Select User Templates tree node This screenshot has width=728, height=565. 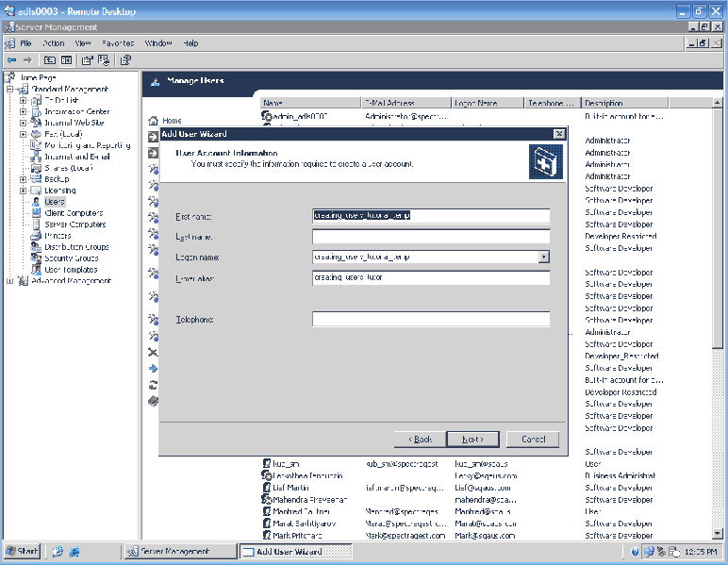click(71, 269)
